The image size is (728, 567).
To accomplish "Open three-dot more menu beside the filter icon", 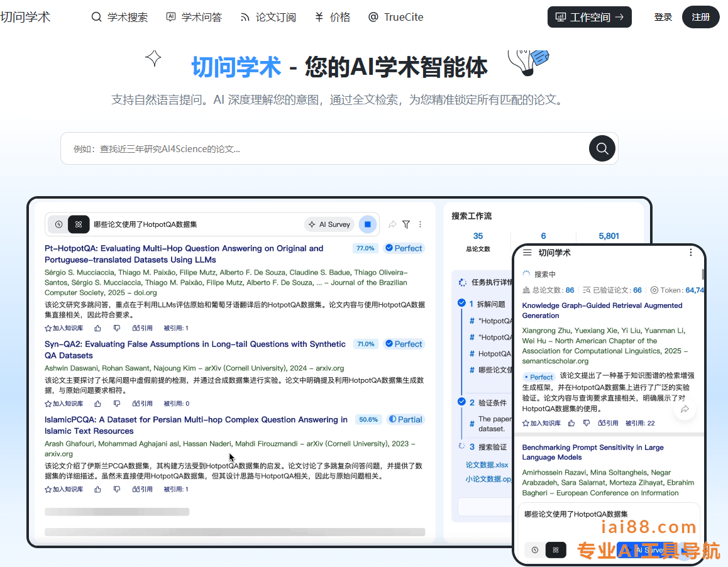I will click(421, 224).
